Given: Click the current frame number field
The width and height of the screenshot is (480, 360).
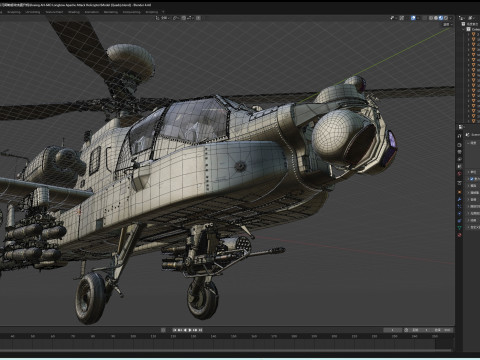Looking at the screenshot, I should 393,330.
